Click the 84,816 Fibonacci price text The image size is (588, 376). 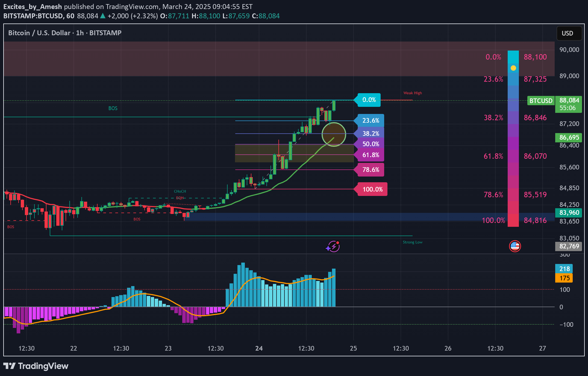point(535,221)
